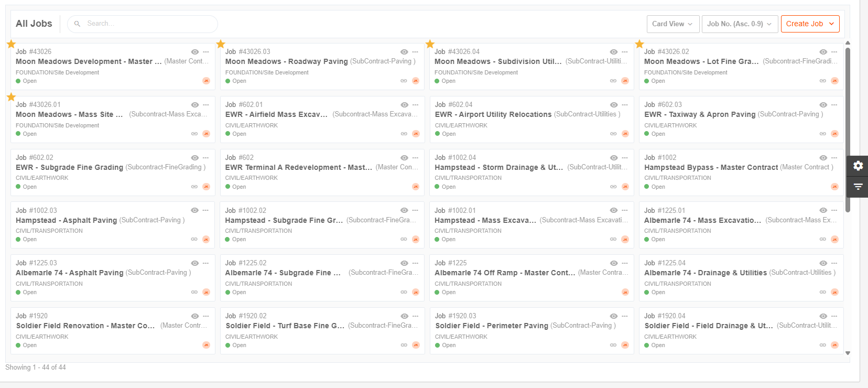
Task: Click 'CIVIL/EARTHWORK' on Job #1920.03 card
Action: (461, 337)
